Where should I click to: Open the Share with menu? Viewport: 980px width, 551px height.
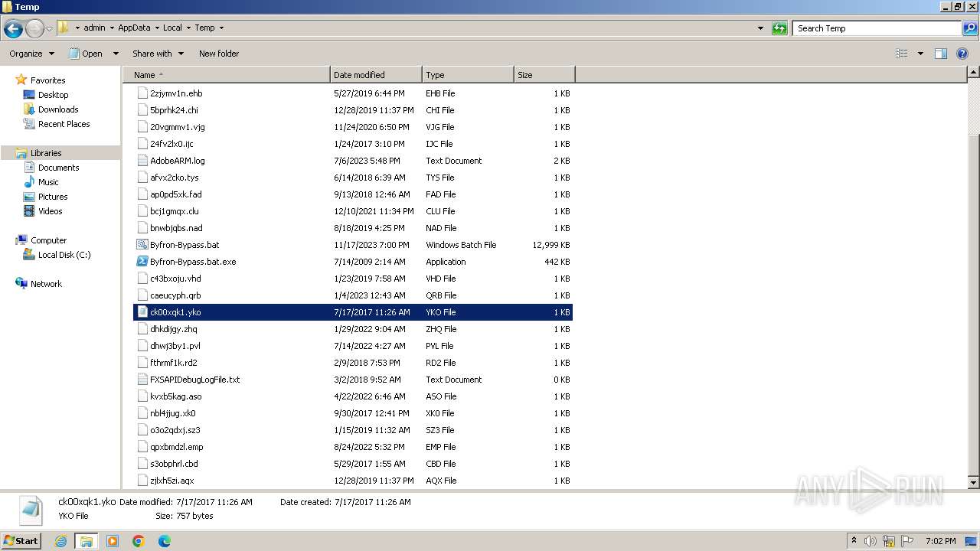pos(158,54)
